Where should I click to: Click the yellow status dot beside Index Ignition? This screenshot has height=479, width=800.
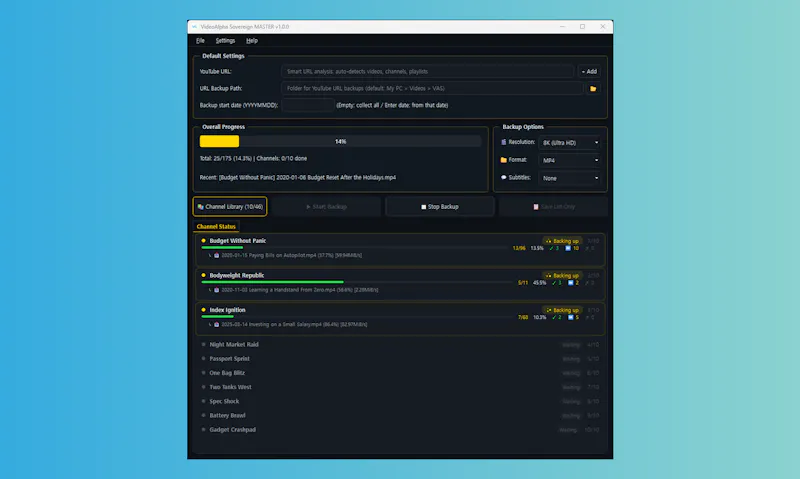204,310
